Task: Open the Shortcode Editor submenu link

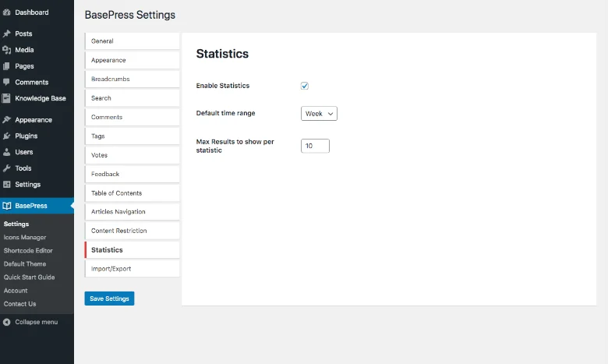Action: [28, 251]
